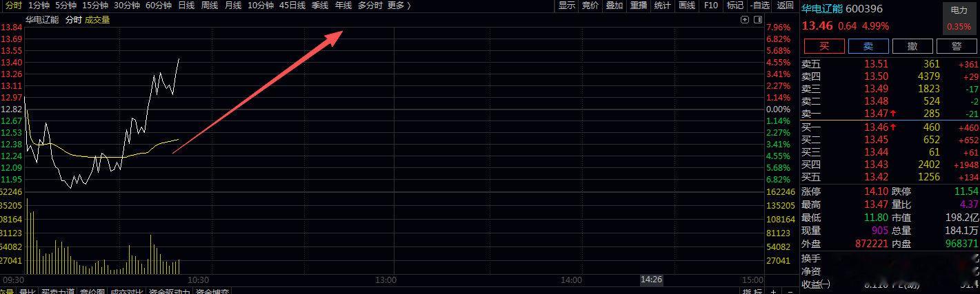
Task: Click the 卖三 price 13.49
Action: click(x=876, y=89)
